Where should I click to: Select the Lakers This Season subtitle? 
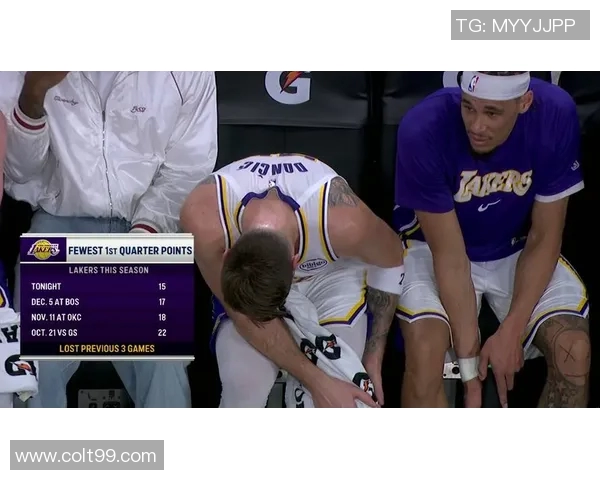point(109,270)
